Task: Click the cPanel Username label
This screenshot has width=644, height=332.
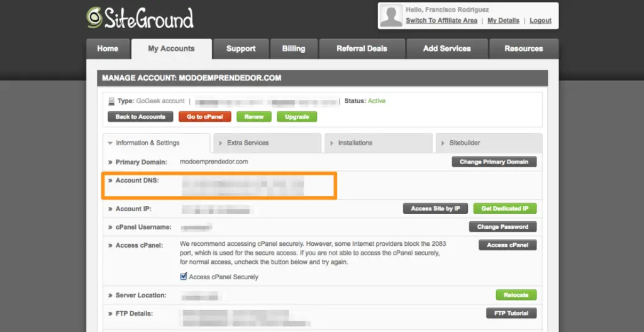Action: tap(143, 227)
